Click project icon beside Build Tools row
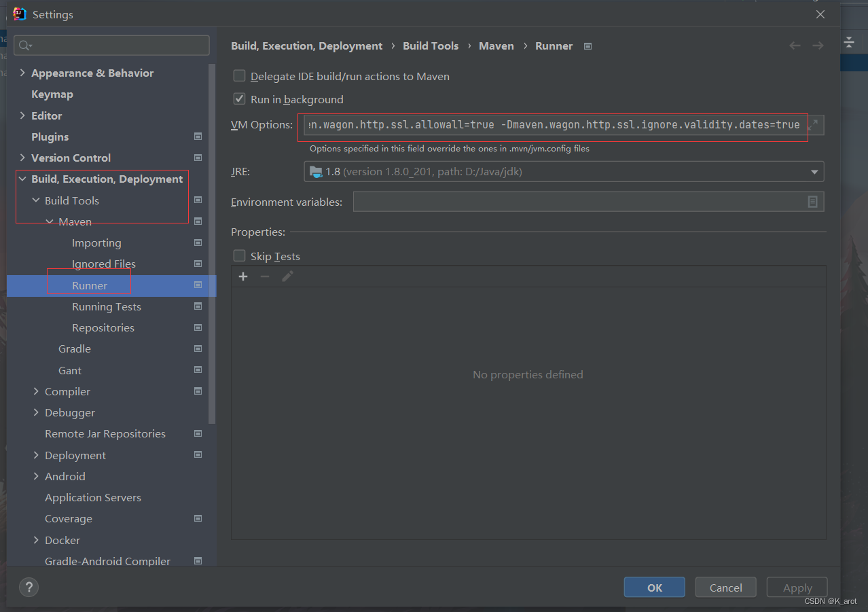 coord(198,200)
